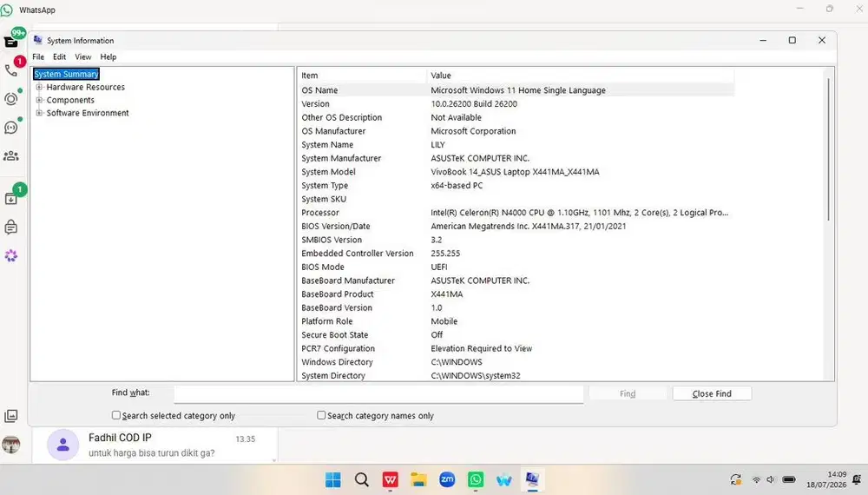The width and height of the screenshot is (868, 495).
Task: Click Fadhil COD IP contact avatar
Action: tap(62, 444)
